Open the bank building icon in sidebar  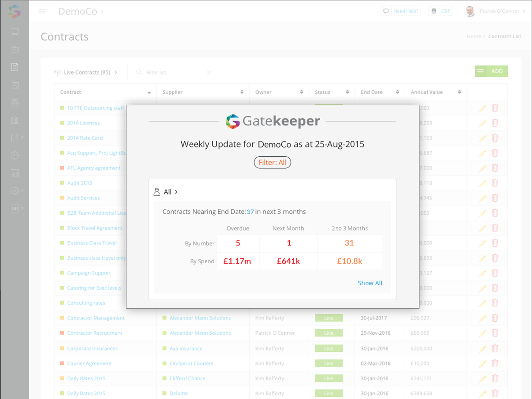14,120
